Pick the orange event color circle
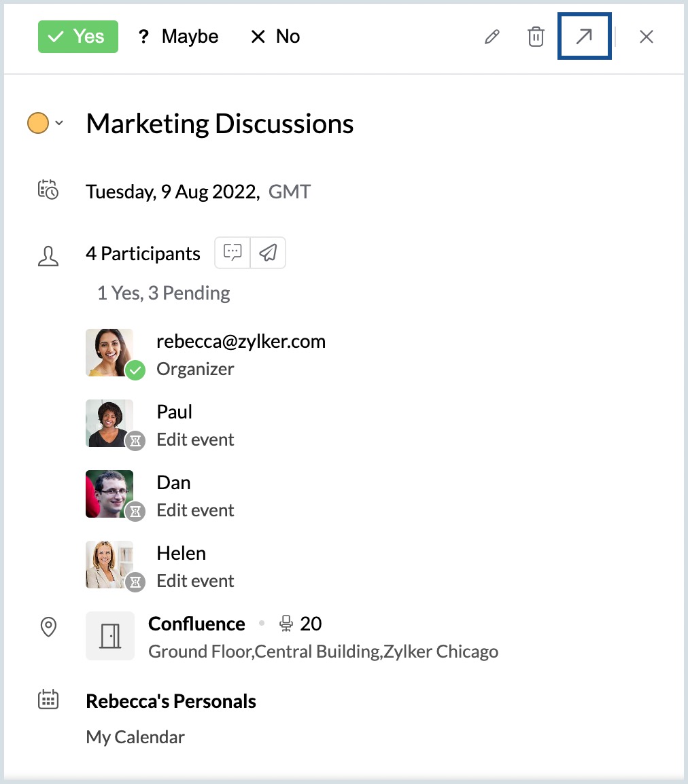This screenshot has height=784, width=688. tap(38, 123)
